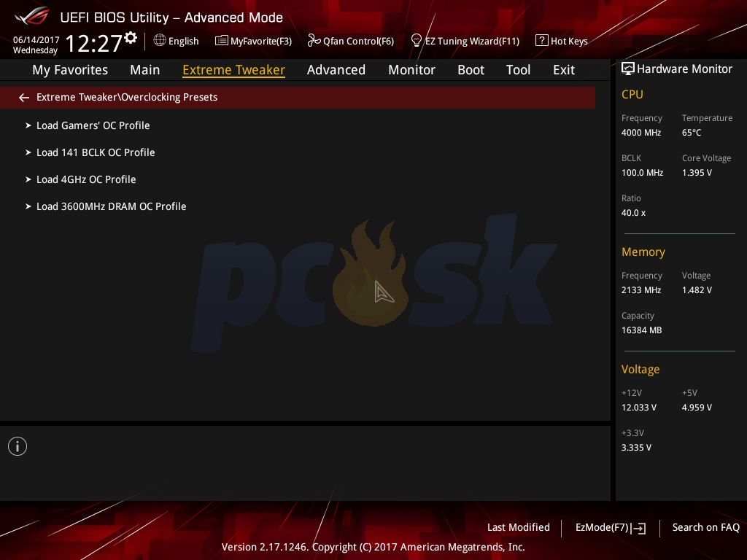Click the +5V reading 4.959 V
Image resolution: width=747 pixels, height=560 pixels.
(x=697, y=408)
